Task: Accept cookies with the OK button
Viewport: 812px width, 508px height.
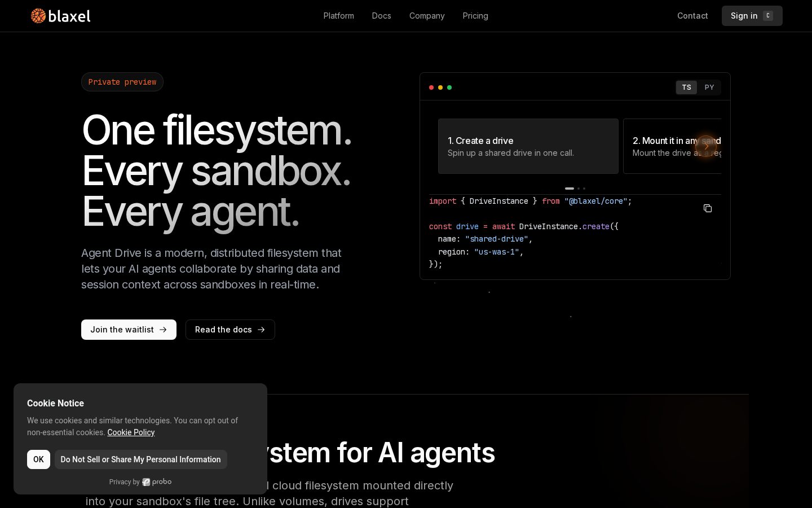Action: tap(38, 459)
